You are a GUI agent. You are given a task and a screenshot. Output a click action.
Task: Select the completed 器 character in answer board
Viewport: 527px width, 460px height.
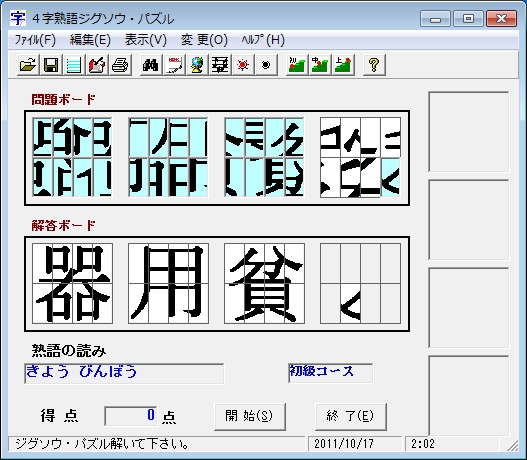click(x=73, y=284)
